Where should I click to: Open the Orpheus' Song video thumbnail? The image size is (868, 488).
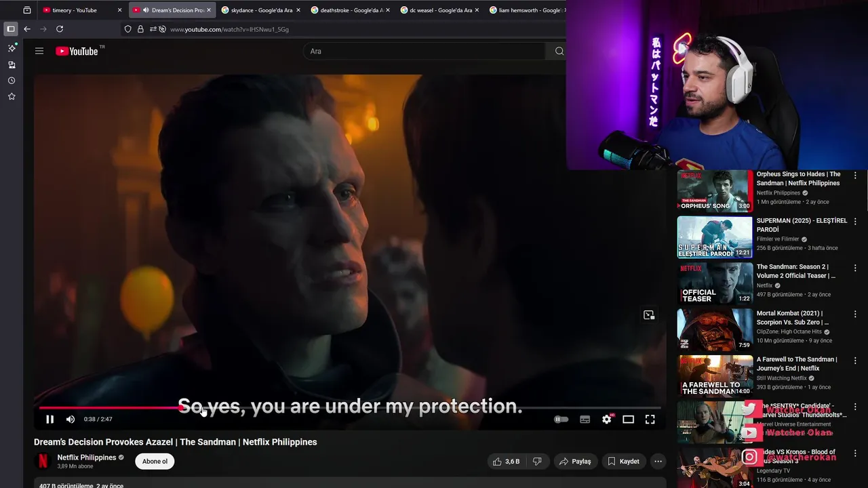(x=715, y=191)
